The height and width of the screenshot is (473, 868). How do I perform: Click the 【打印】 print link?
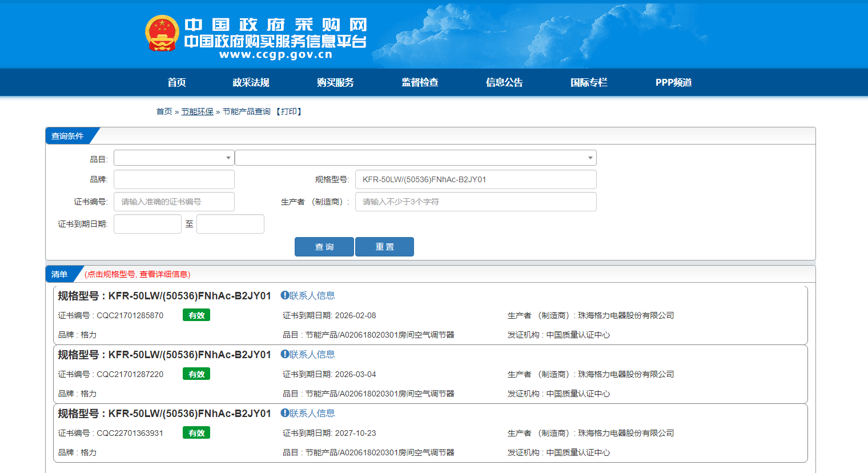pos(288,111)
